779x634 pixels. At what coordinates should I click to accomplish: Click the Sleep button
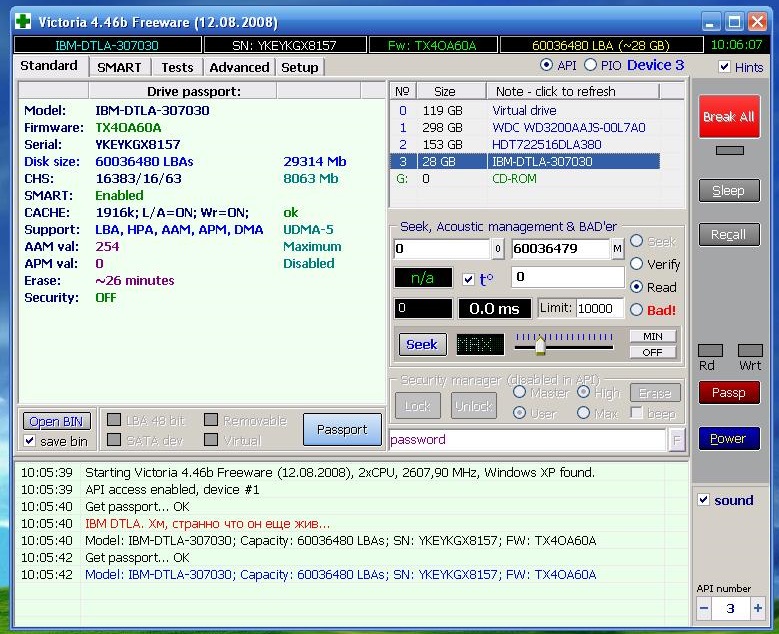click(x=729, y=191)
